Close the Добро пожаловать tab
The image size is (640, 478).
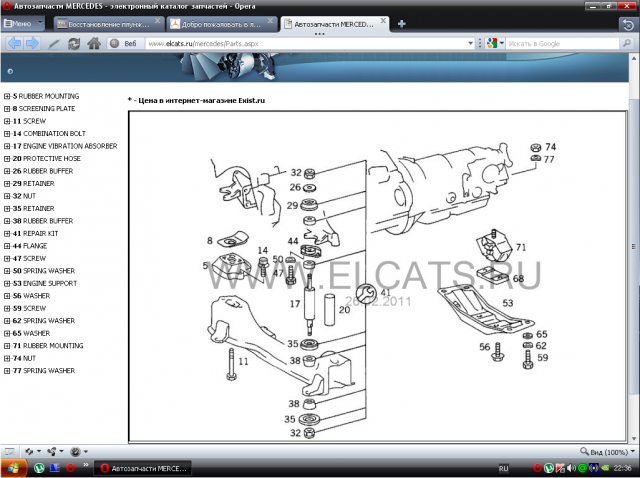click(271, 21)
